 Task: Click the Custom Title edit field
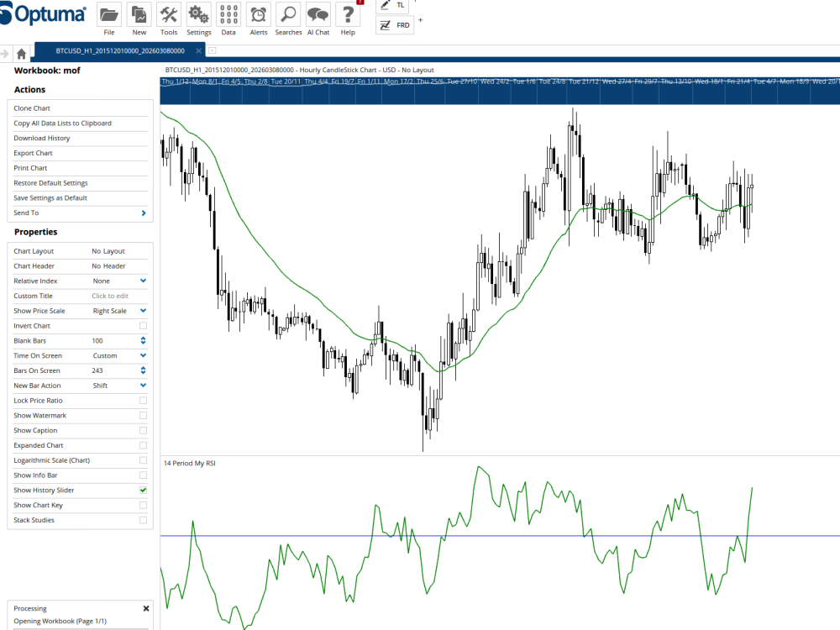click(110, 296)
